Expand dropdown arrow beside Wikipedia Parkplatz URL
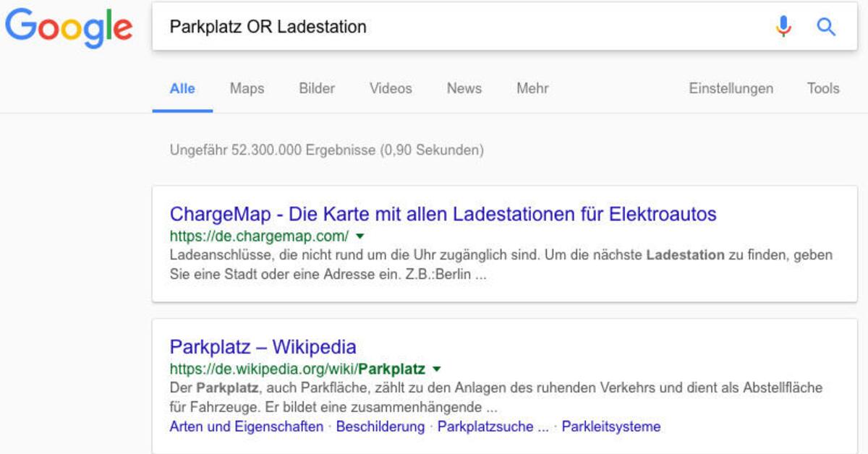 click(436, 369)
